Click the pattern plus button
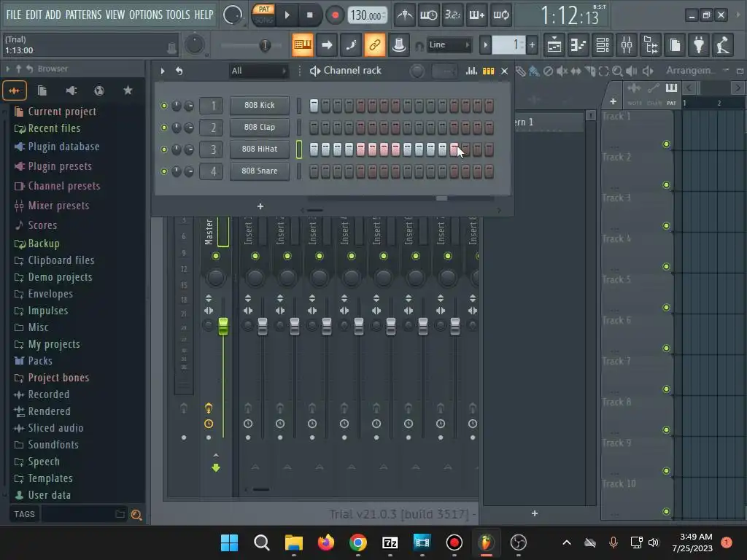 (x=532, y=45)
